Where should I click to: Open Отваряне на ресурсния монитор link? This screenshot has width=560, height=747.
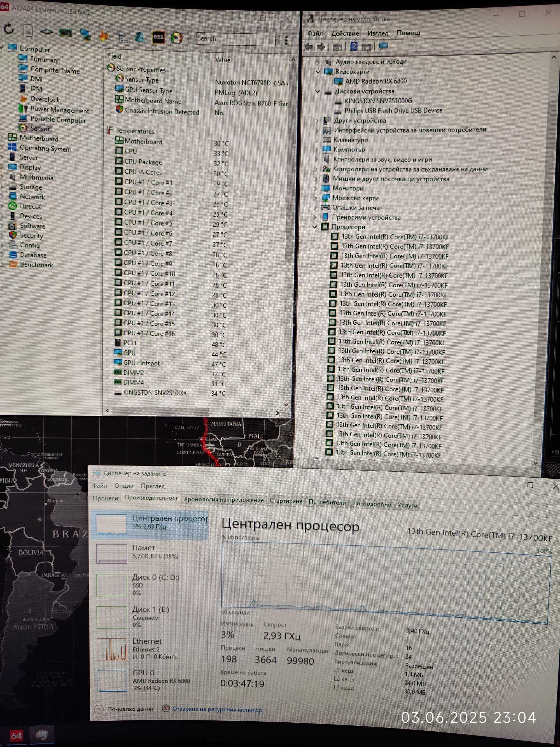(217, 709)
